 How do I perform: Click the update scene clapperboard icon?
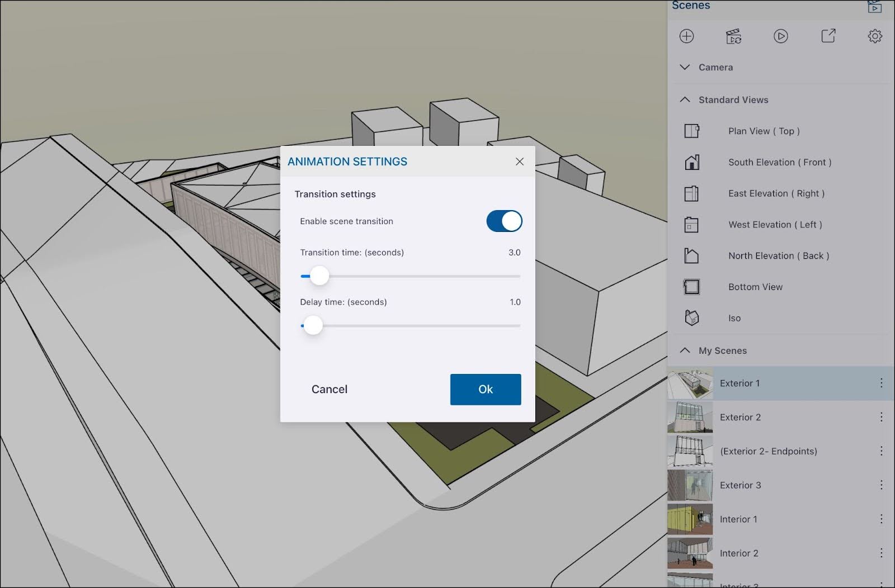click(x=733, y=36)
